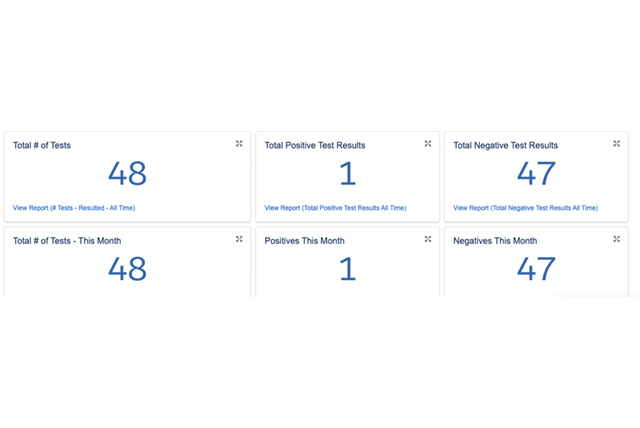
Task: Click the 47 value in Negatives This Month
Action: [x=536, y=269]
